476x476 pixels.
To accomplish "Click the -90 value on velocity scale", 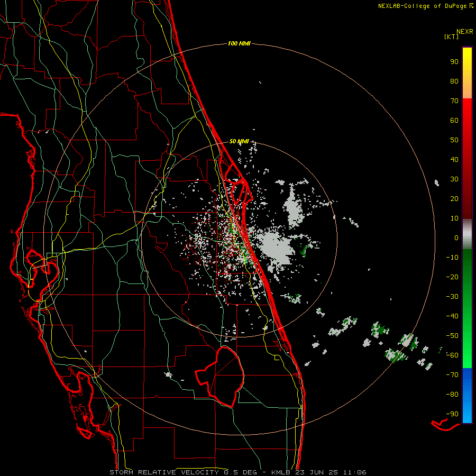I will click(452, 414).
